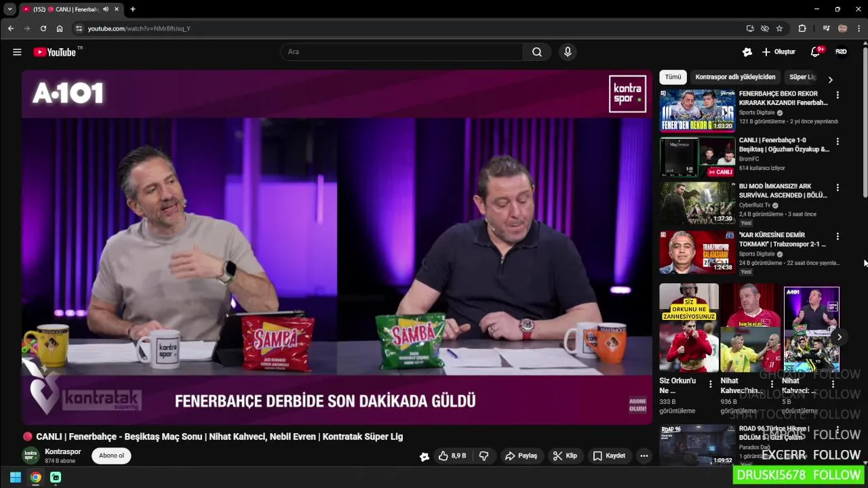Open the R2D account avatar menu
This screenshot has width=868, height=488.
(x=841, y=52)
